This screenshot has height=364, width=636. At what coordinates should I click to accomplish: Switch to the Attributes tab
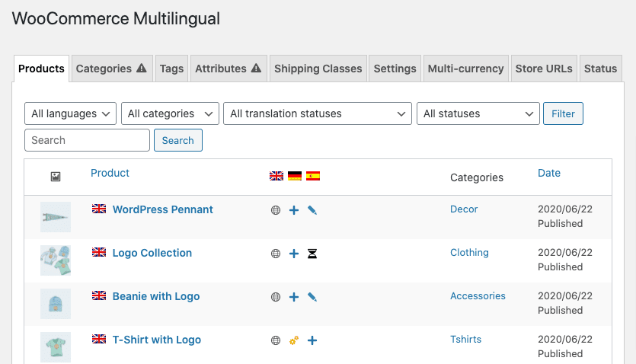pos(229,69)
